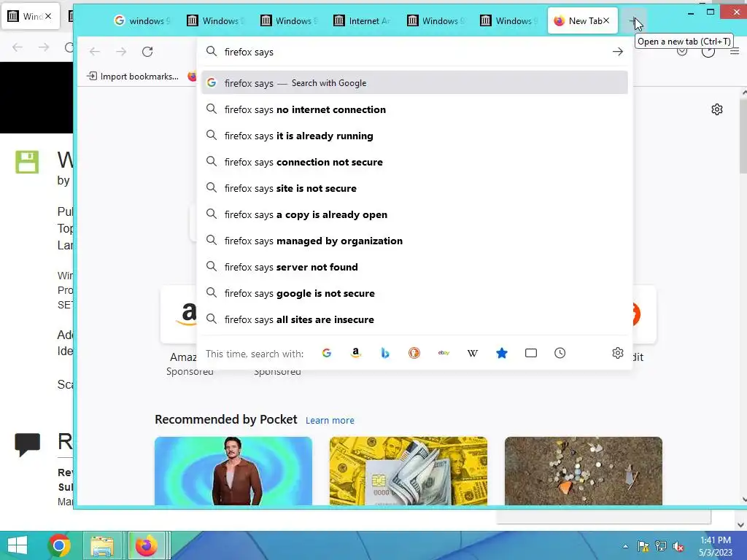Go back in background Chrome window
Viewport: 747px width, 560px height.
pyautogui.click(x=18, y=47)
